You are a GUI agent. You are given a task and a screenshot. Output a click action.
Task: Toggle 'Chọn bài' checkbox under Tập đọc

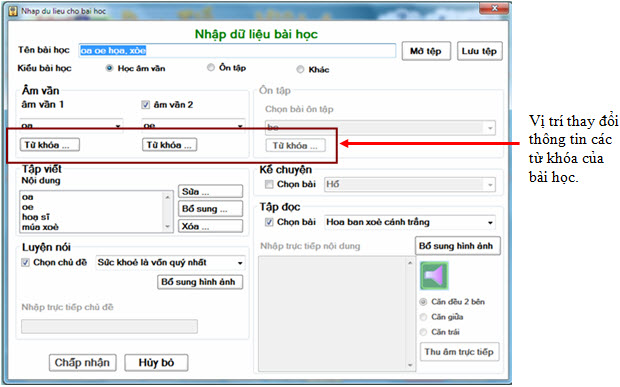tap(269, 222)
